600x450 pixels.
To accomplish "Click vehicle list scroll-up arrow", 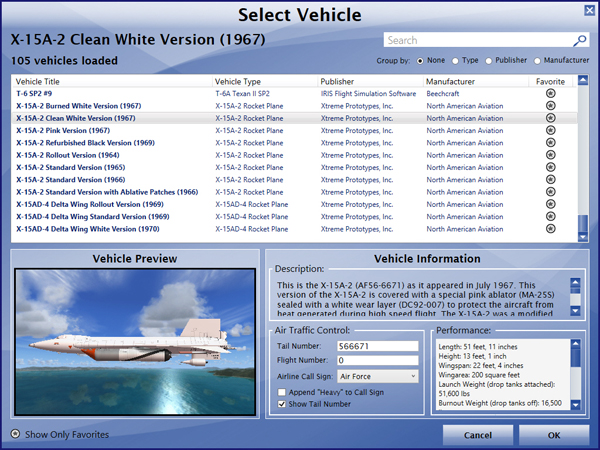I will point(583,80).
